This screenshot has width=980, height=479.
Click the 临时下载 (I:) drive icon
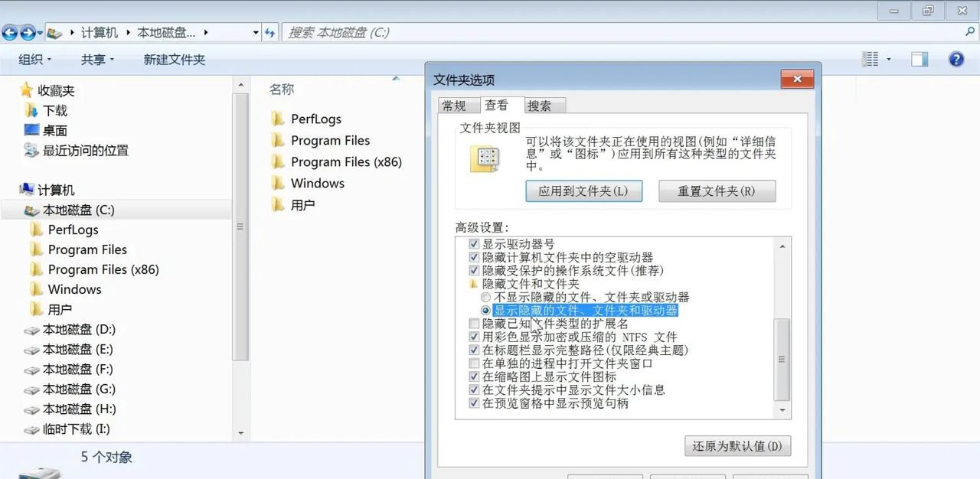31,429
